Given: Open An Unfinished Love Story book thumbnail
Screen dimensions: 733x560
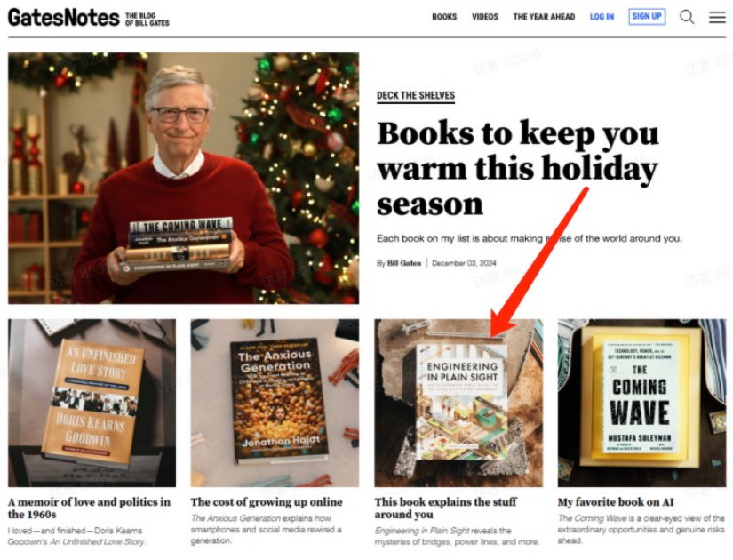Looking at the screenshot, I should (x=92, y=403).
